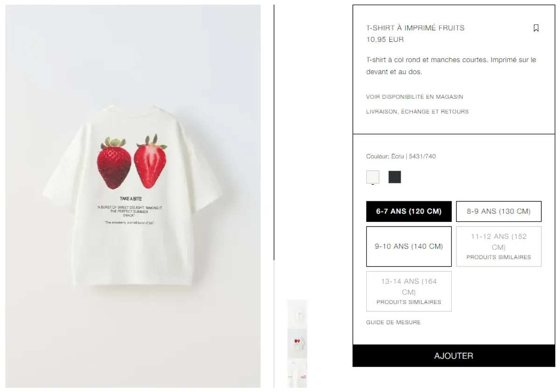Click the 10,95 EUR price text

385,40
